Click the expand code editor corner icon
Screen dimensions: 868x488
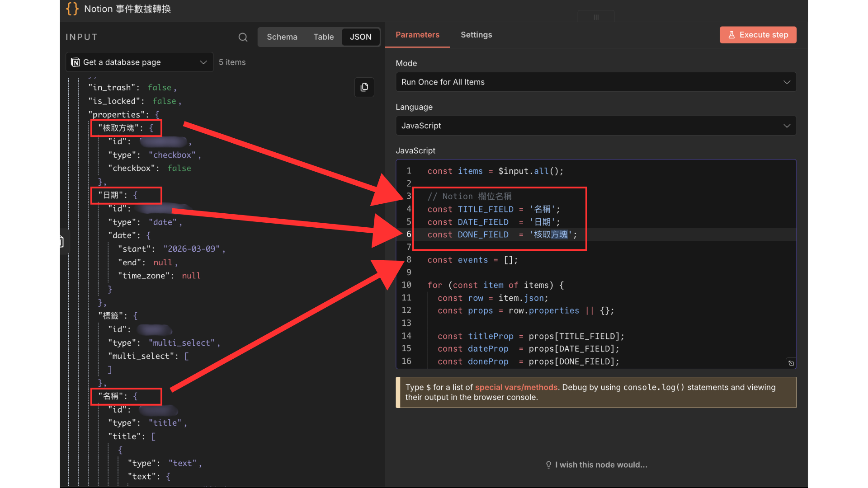(791, 363)
